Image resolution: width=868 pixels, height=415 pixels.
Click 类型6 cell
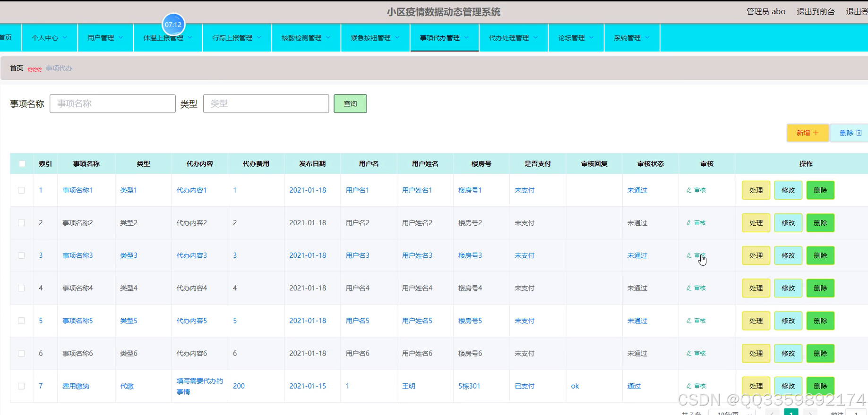coord(129,353)
